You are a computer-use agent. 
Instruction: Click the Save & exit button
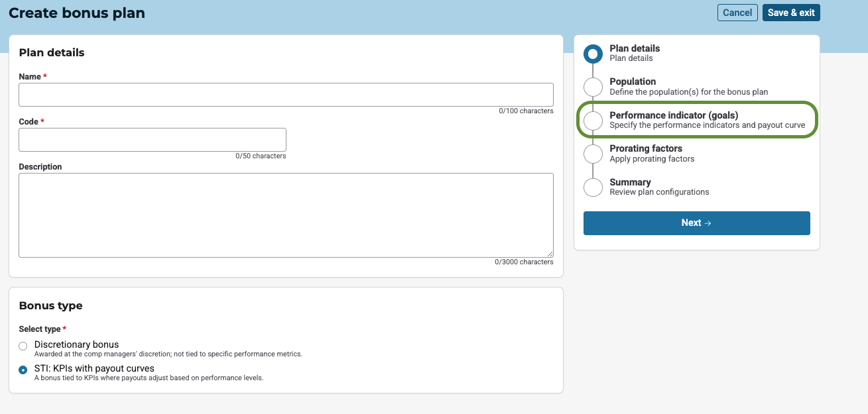(x=791, y=13)
